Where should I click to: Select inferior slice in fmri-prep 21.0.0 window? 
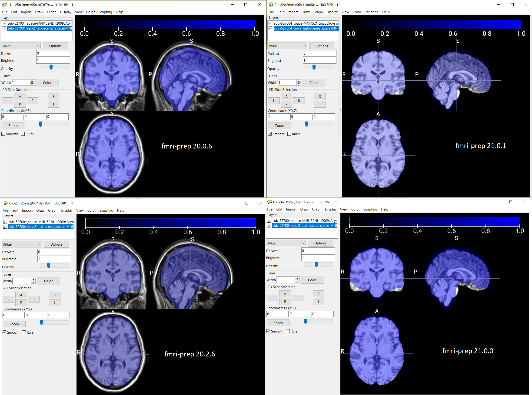(x=318, y=301)
